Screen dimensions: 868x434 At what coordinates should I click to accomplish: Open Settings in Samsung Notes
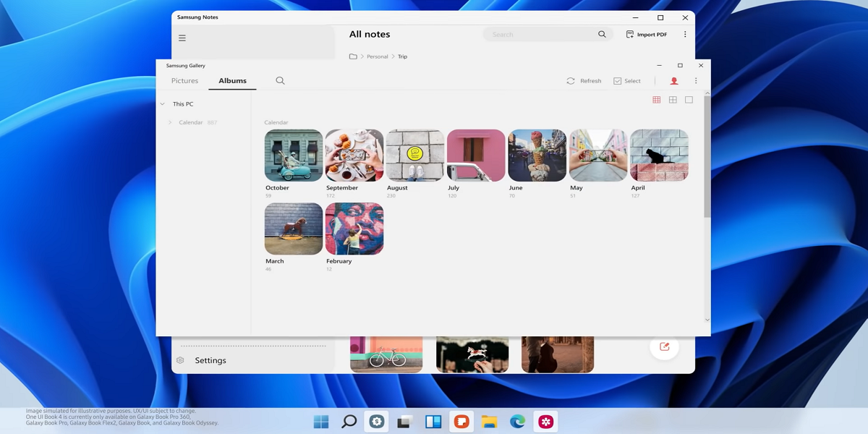click(x=210, y=360)
